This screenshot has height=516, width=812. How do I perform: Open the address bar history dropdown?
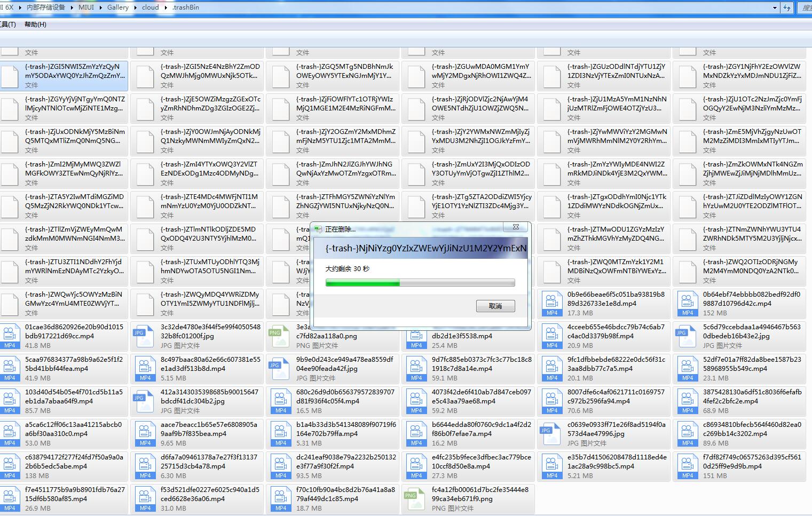pos(775,7)
